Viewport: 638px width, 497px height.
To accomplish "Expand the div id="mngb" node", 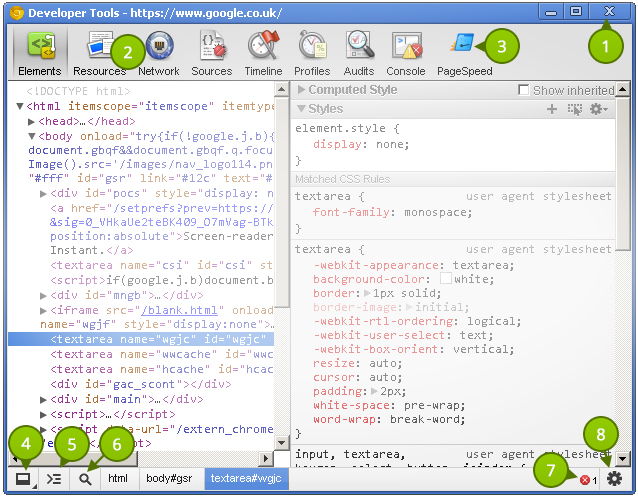I will [x=43, y=295].
